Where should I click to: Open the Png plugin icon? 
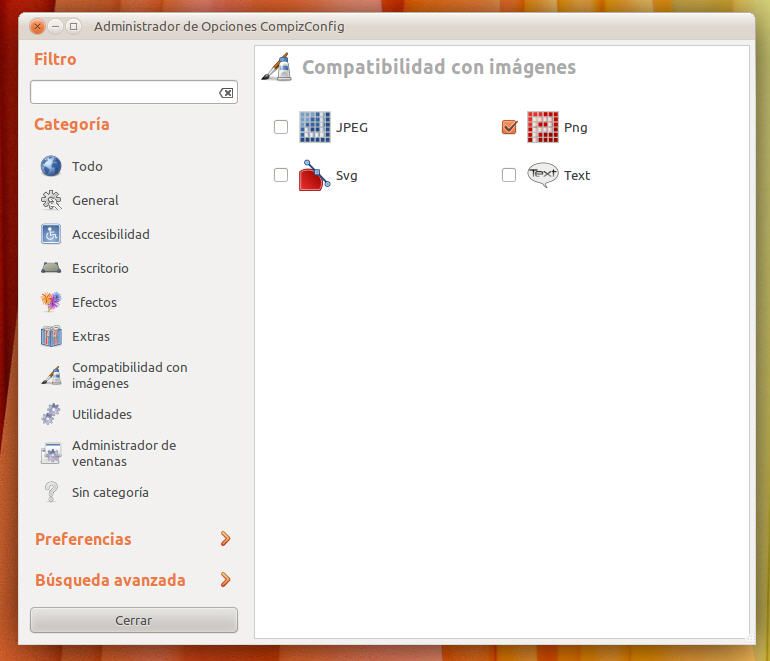coord(542,127)
